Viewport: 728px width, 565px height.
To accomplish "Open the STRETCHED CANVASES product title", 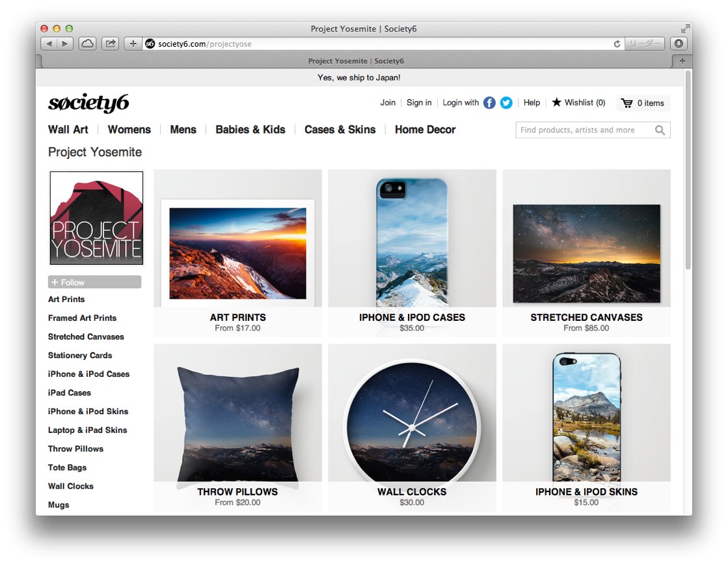I will pos(586,318).
